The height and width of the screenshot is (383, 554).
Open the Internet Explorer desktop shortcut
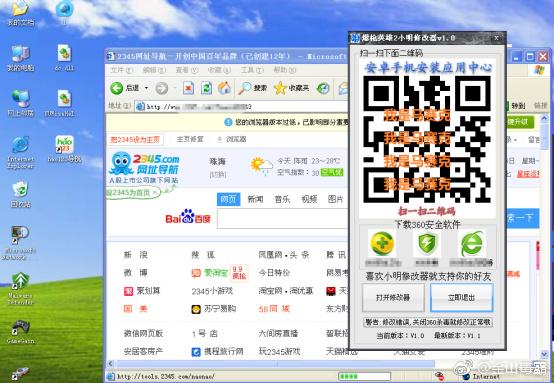[x=20, y=152]
